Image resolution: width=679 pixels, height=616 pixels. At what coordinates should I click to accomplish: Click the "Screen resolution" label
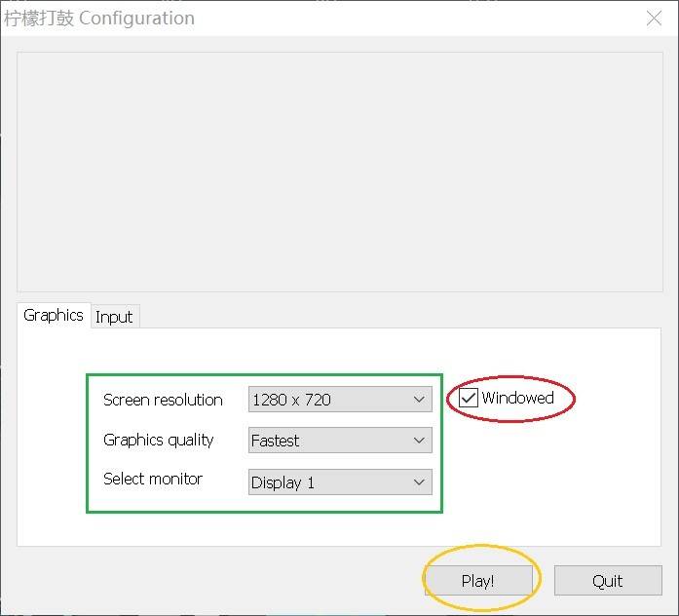[x=163, y=400]
